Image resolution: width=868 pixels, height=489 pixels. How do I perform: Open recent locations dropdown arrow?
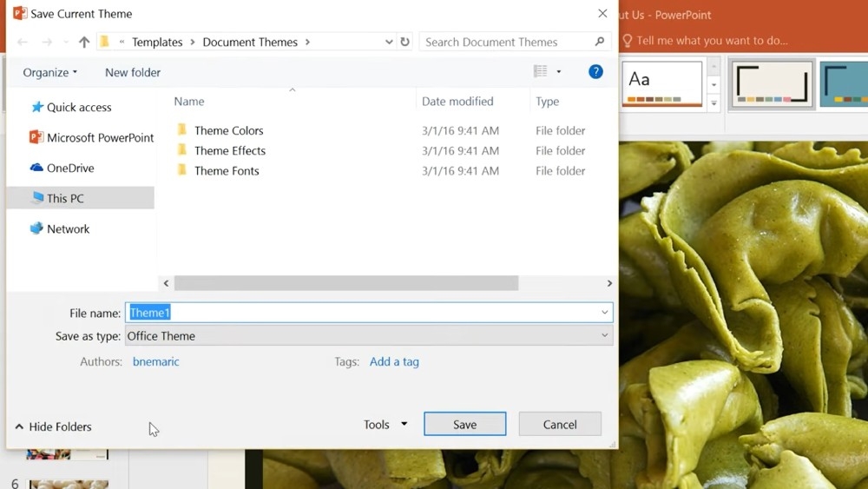[66, 42]
